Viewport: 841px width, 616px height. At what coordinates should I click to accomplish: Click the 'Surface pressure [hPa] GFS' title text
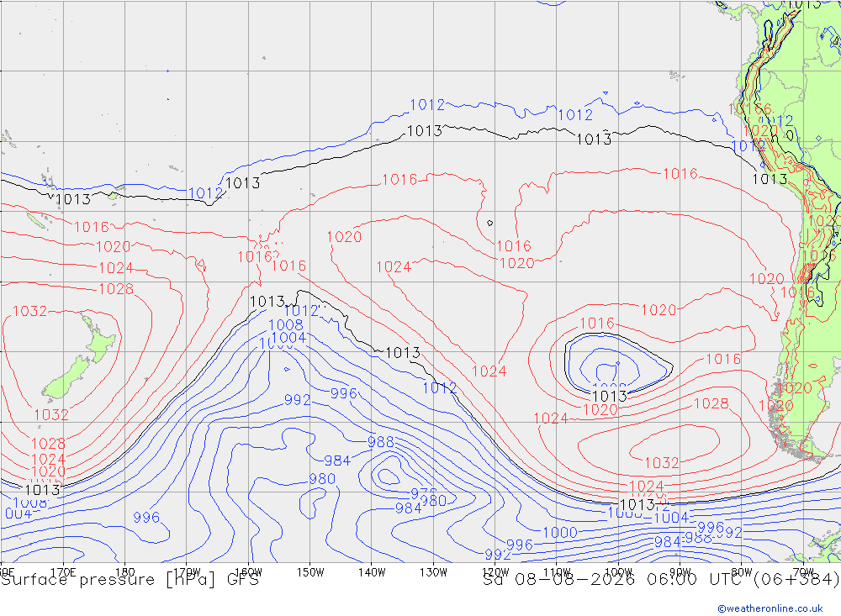130,580
